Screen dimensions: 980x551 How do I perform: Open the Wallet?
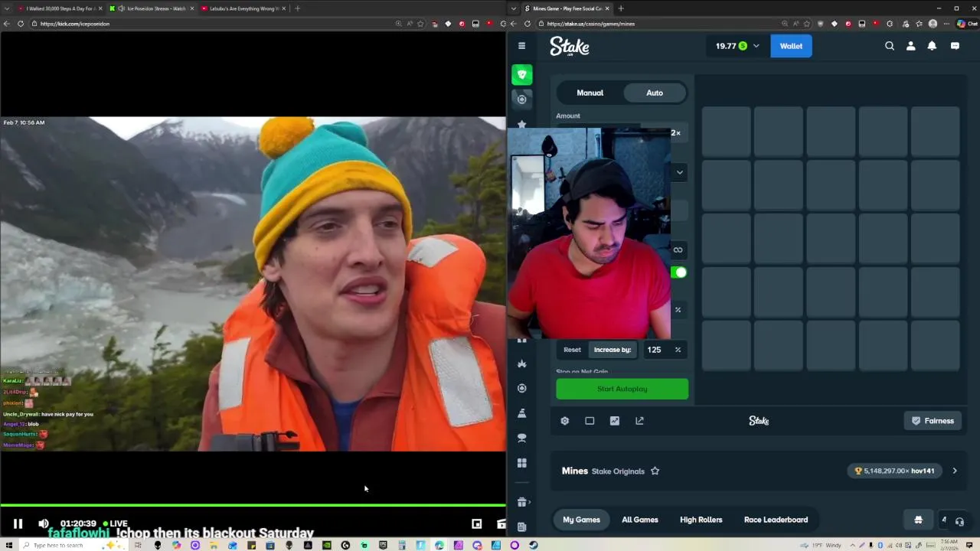pos(791,46)
